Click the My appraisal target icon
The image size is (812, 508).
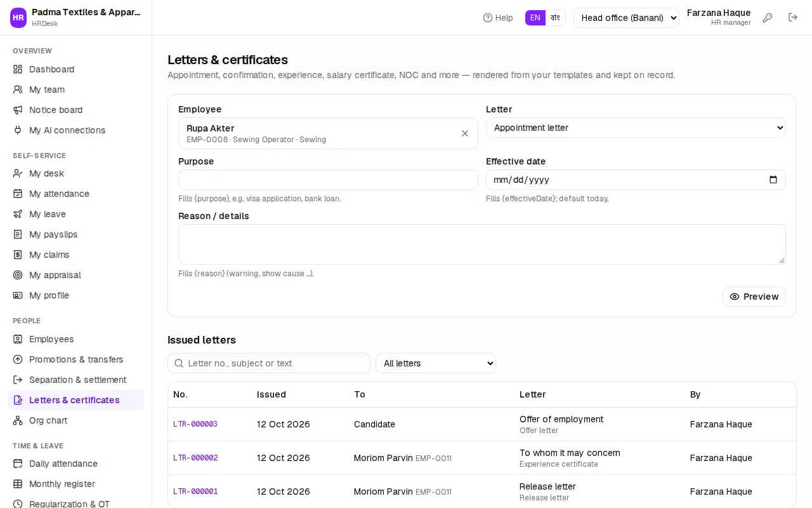click(x=18, y=275)
